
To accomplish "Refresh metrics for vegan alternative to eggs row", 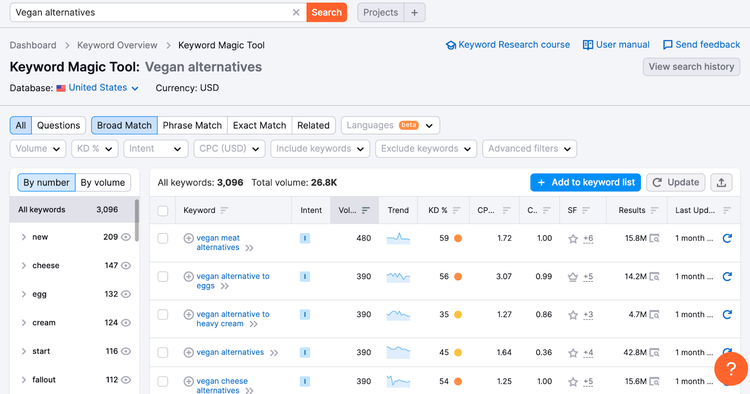I will tap(727, 276).
